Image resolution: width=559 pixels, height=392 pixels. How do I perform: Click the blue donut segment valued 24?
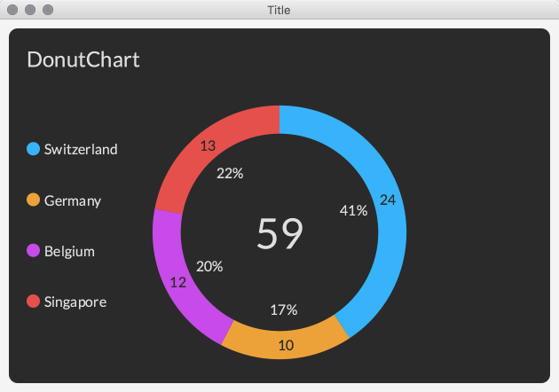coord(388,200)
